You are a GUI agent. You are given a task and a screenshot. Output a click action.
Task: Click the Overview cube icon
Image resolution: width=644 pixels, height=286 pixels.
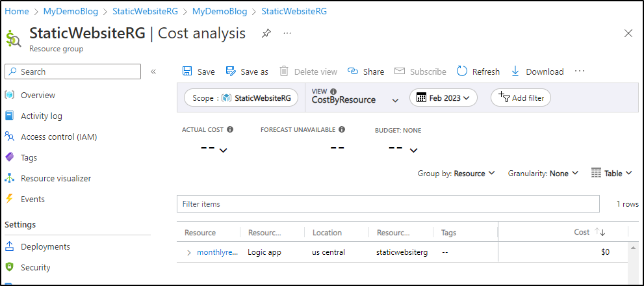10,95
